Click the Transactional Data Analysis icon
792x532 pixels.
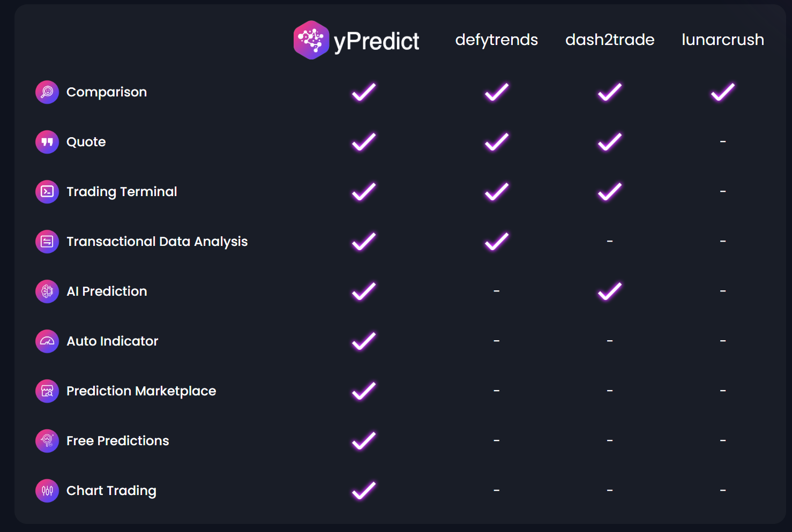point(47,242)
